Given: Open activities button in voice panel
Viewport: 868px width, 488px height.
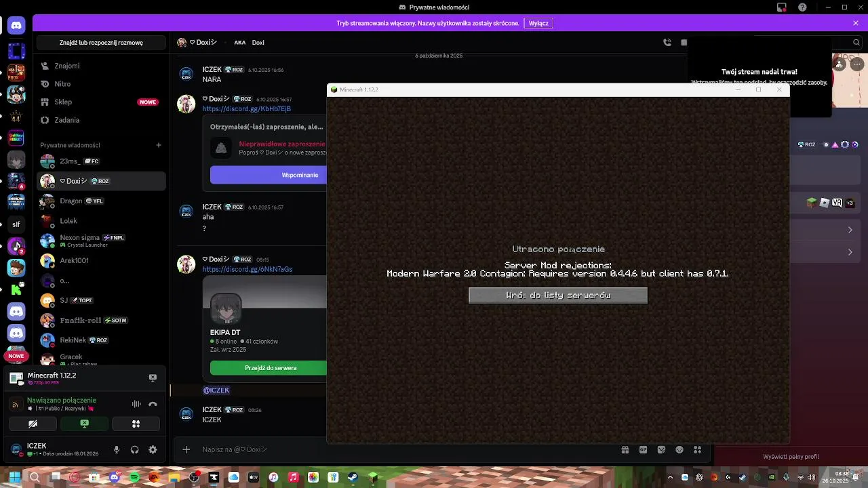Looking at the screenshot, I should pos(136,424).
